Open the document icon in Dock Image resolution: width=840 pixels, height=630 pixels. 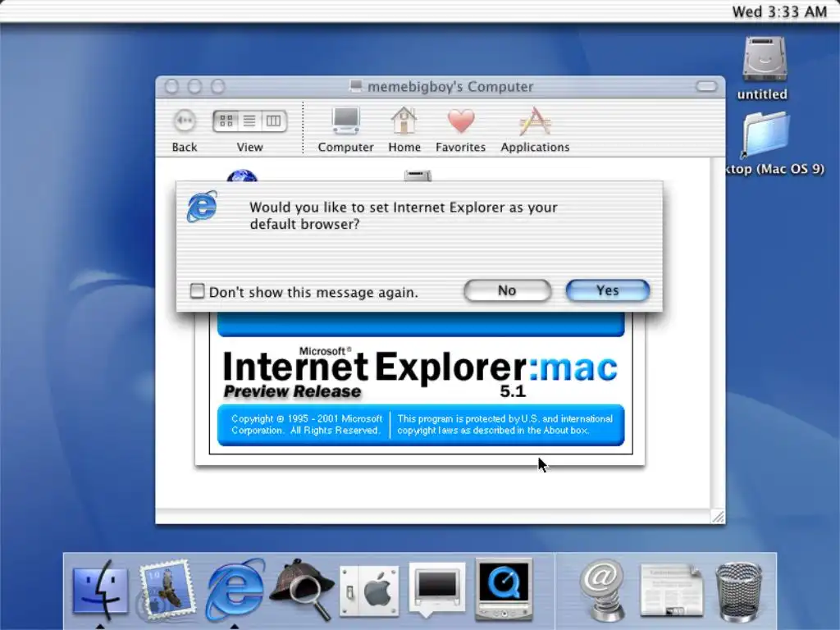671,591
